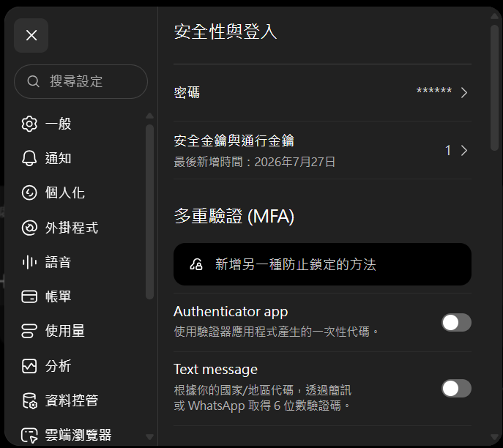Open the 資料控管 database icon
This screenshot has width=503, height=448.
pos(30,401)
